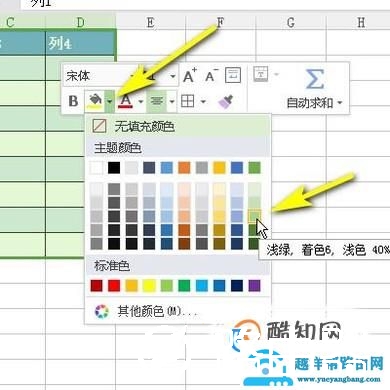Open the alignment dropdown arrow
Screen dimensions: 390x390
pos(172,101)
